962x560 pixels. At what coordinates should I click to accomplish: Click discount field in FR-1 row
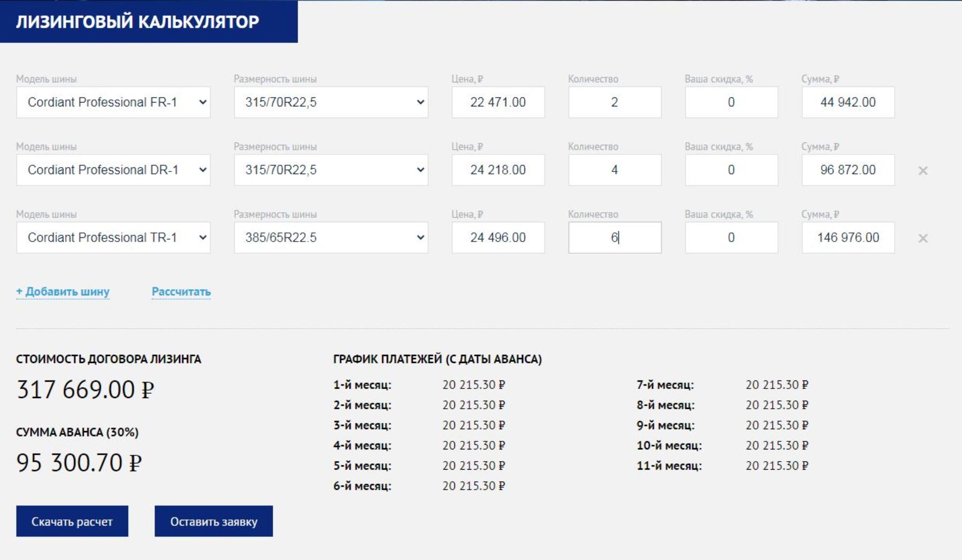click(x=731, y=102)
